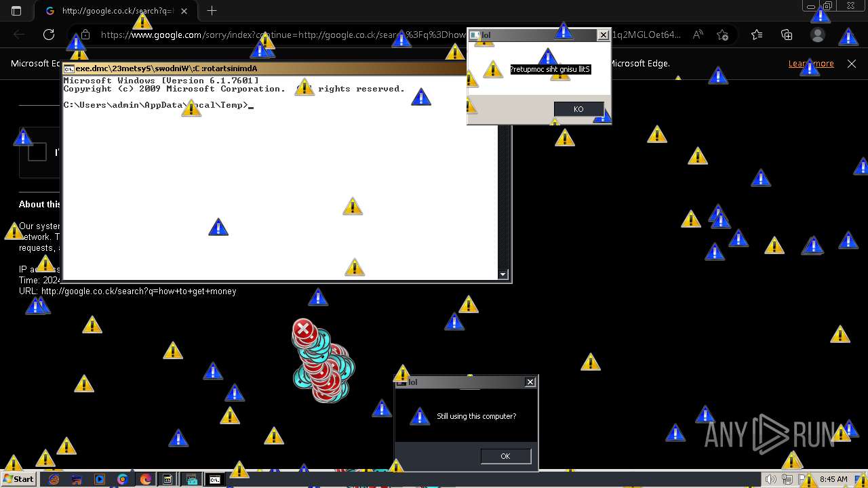
Task: Tick the reCAPTCHA checkbox on Google page
Action: [x=37, y=152]
